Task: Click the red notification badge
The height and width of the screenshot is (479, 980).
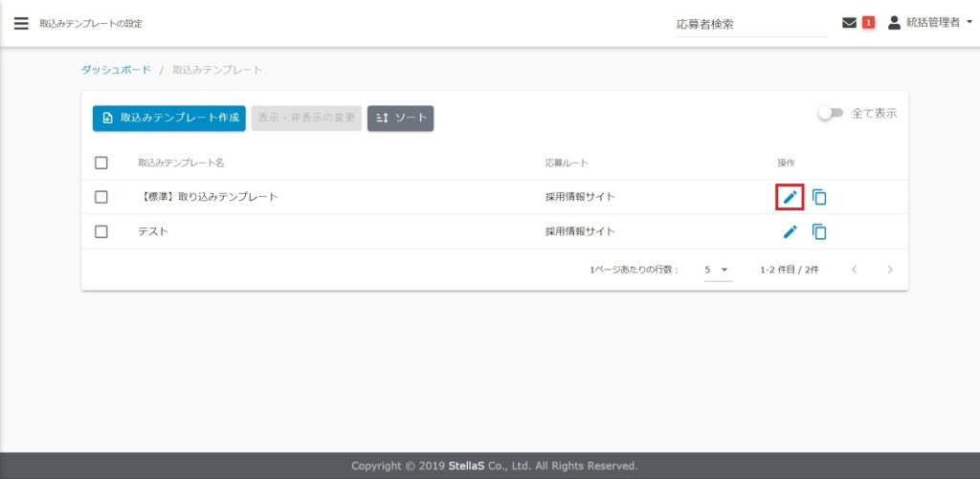Action: click(x=869, y=23)
